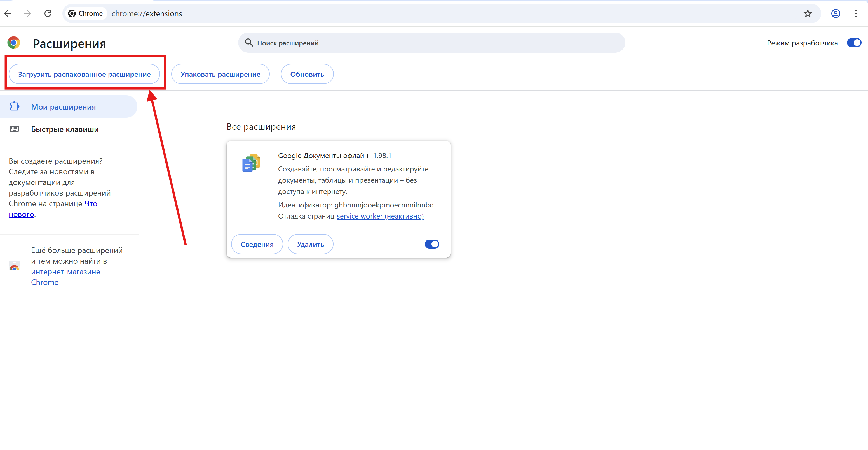Bookmark this page via the star icon
The image size is (868, 450).
[808, 13]
